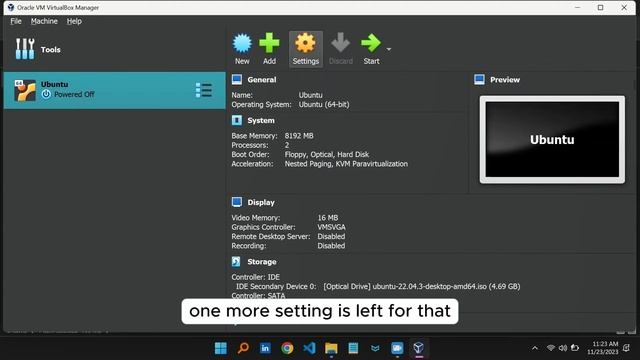Viewport: 640px width, 360px height.
Task: Click the Ubuntu preview thumbnail
Action: (552, 140)
